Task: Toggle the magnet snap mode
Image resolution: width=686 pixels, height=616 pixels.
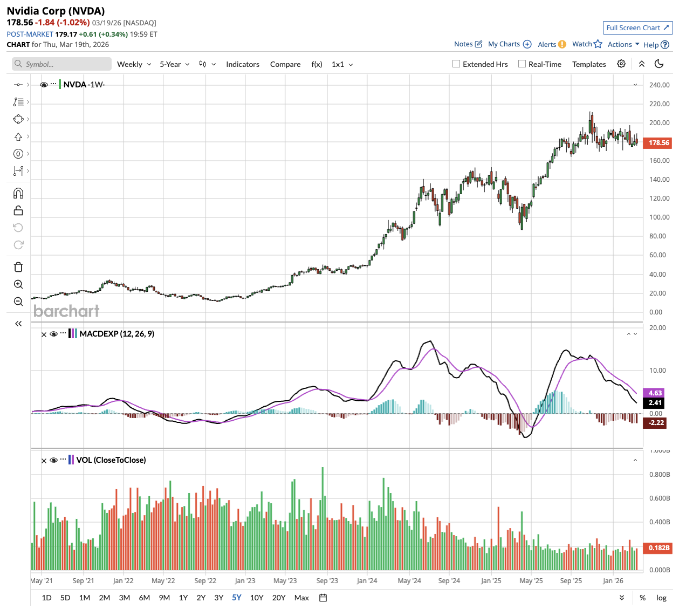Action: pos(18,193)
